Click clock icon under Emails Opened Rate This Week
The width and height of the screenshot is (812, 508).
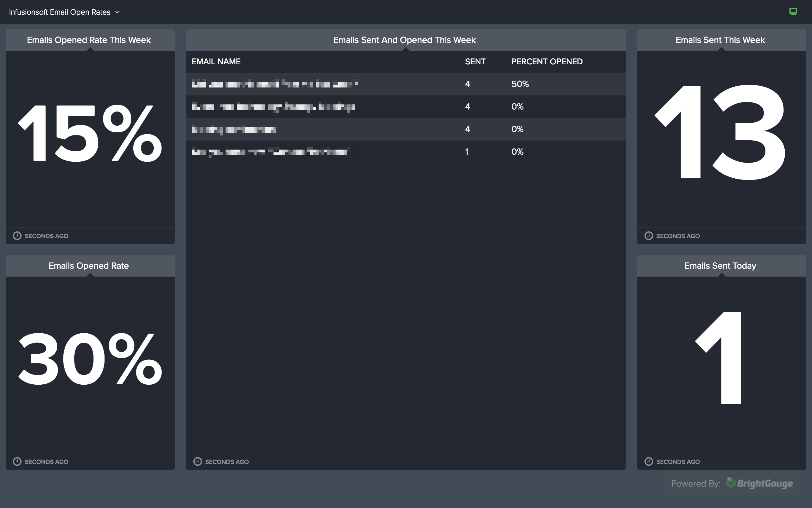(x=17, y=236)
